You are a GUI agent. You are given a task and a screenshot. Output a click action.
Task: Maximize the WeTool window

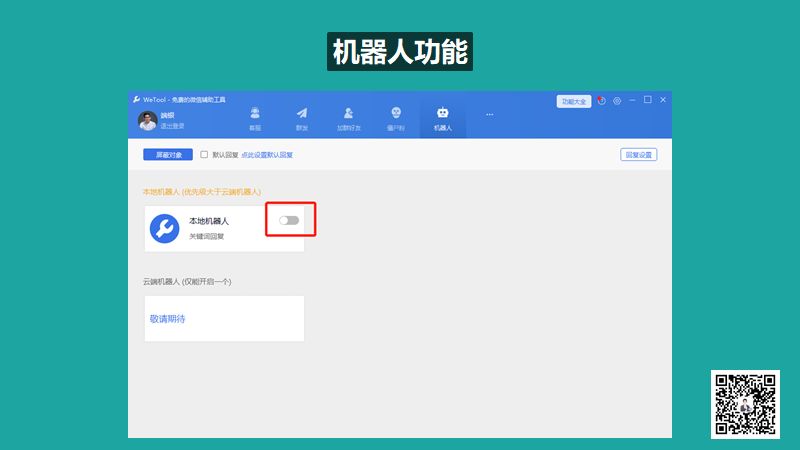(x=647, y=100)
